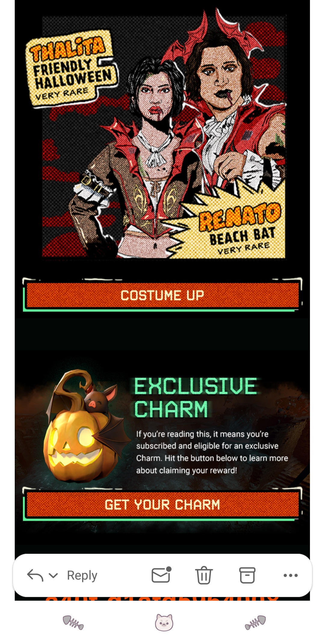The height and width of the screenshot is (644, 325).
Task: Mark email unread with envelope icon
Action: (x=161, y=575)
